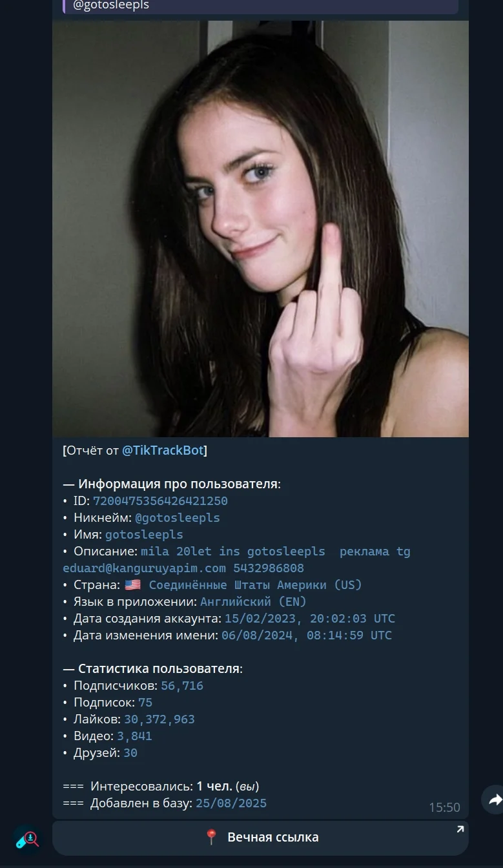Click the US flag emoji
The image size is (503, 868).
[132, 585]
